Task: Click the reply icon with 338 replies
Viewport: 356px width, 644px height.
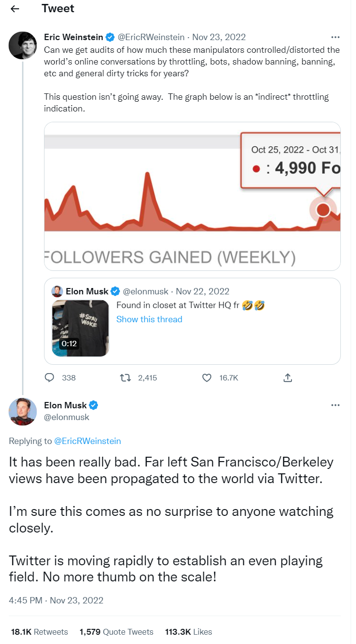Action: point(49,378)
